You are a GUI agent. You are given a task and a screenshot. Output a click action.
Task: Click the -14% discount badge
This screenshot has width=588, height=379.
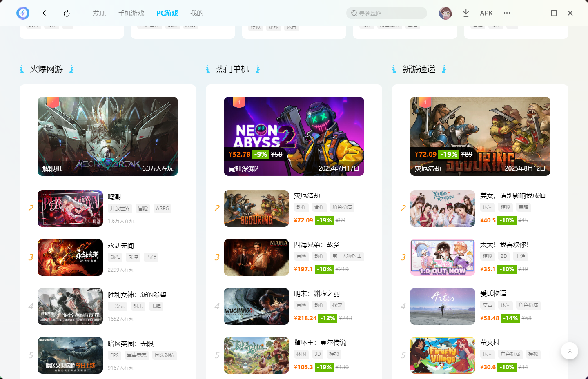pyautogui.click(x=510, y=318)
